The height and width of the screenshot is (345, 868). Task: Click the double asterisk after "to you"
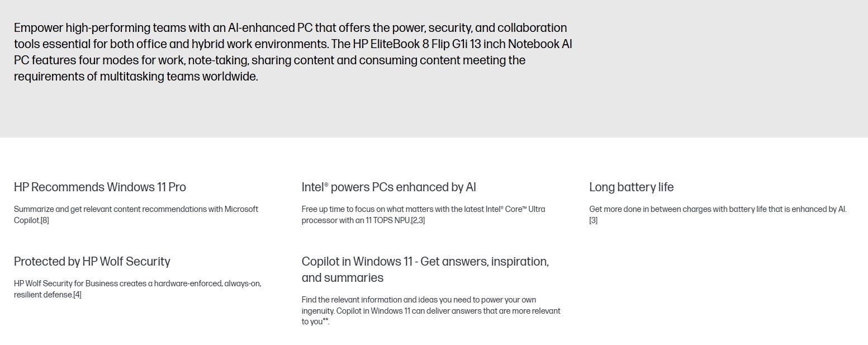(x=325, y=320)
